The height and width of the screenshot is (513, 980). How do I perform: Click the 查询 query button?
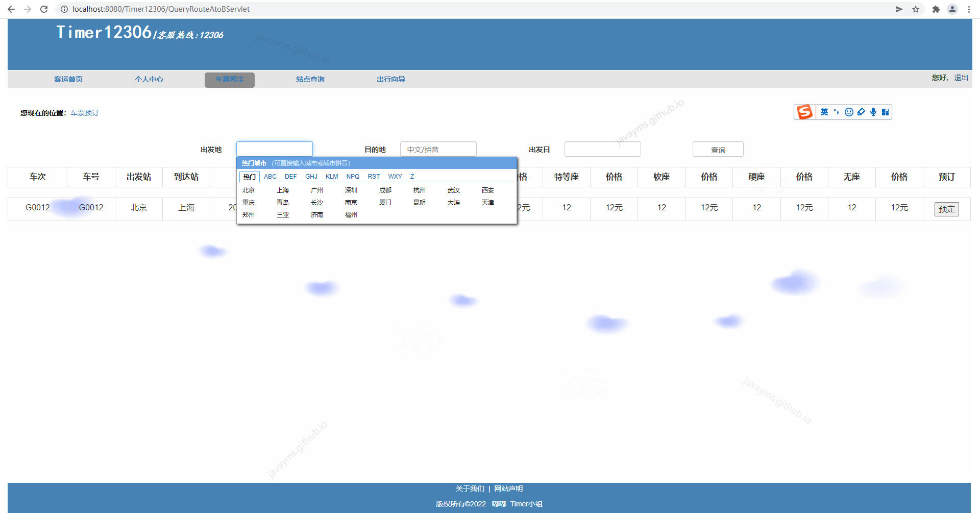tap(718, 149)
